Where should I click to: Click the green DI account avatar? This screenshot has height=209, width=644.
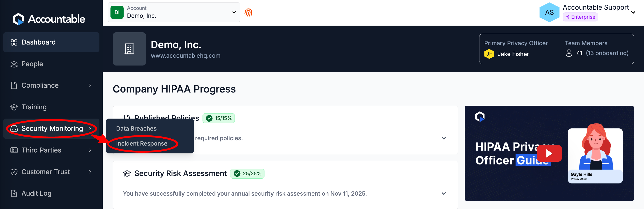(117, 12)
